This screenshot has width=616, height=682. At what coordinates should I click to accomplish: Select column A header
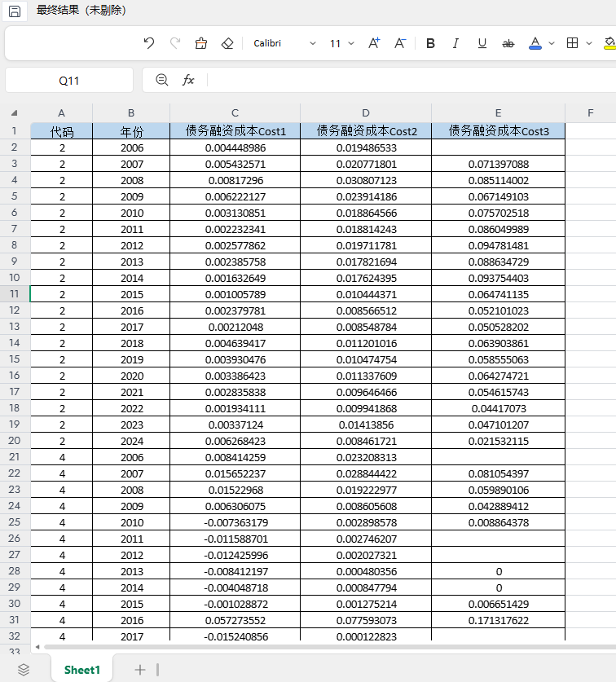click(61, 113)
